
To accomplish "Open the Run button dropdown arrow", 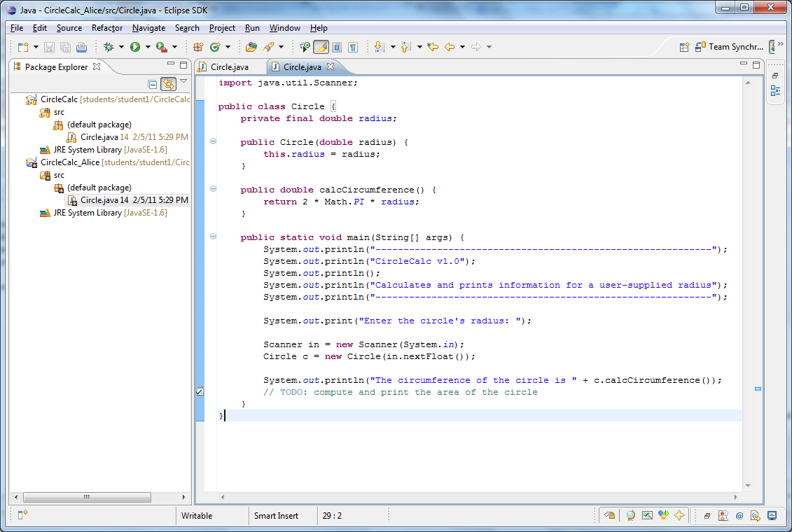I will [x=148, y=47].
